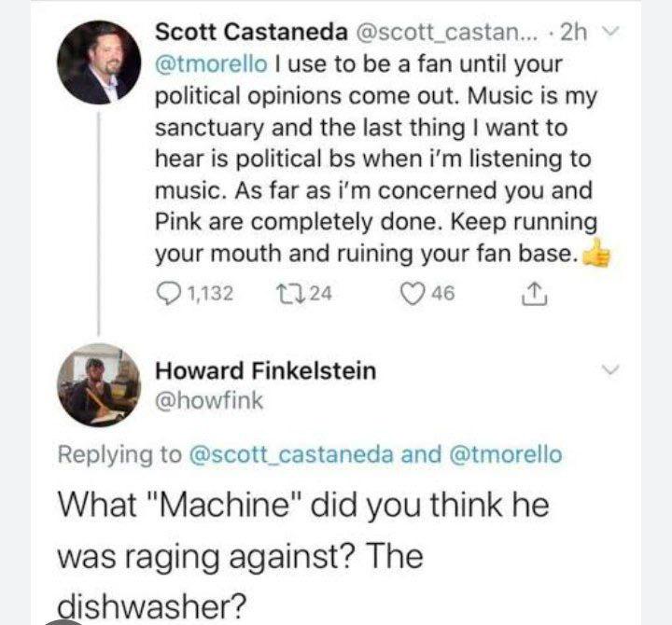Image resolution: width=672 pixels, height=625 pixels.
Task: Open Howard Finkelstein's profile picture
Action: pyautogui.click(x=99, y=385)
